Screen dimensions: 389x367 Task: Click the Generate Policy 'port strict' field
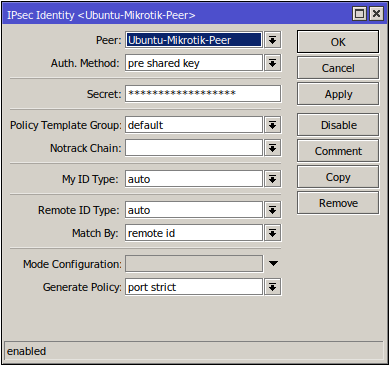194,287
